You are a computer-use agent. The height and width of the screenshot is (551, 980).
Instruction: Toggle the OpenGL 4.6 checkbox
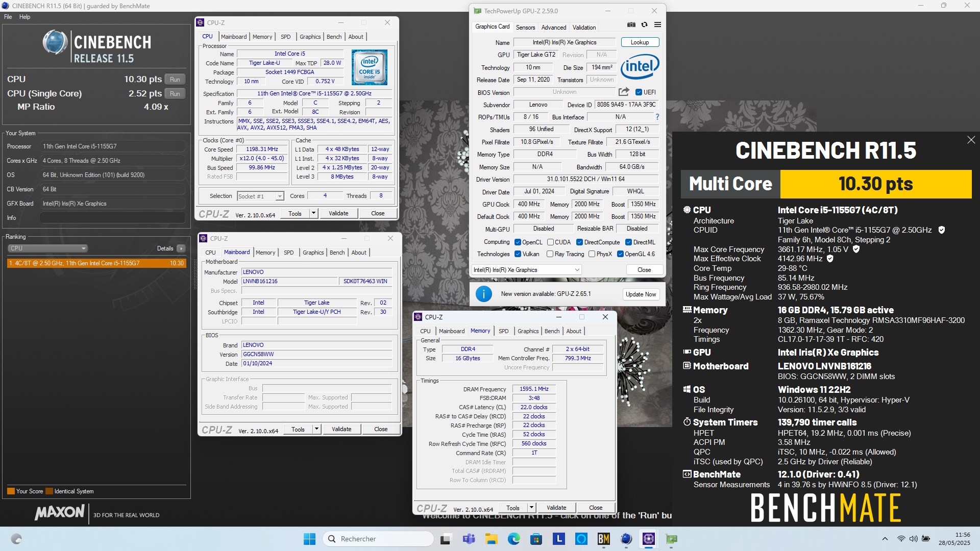coord(620,254)
